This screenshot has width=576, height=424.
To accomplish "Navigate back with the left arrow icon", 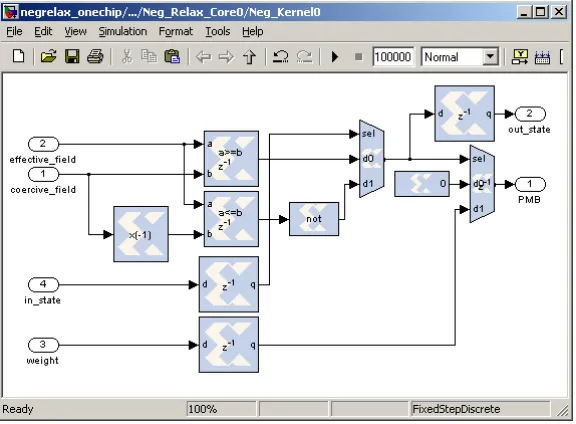I will pyautogui.click(x=204, y=57).
